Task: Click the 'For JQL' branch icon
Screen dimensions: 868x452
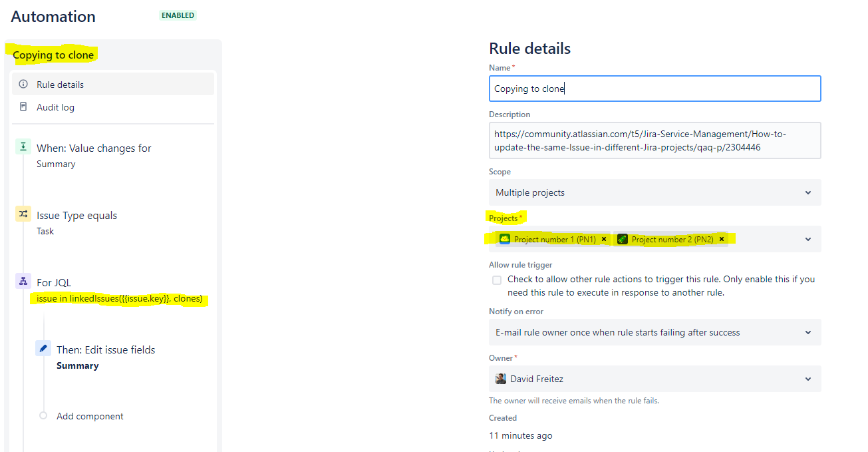Action: [23, 281]
